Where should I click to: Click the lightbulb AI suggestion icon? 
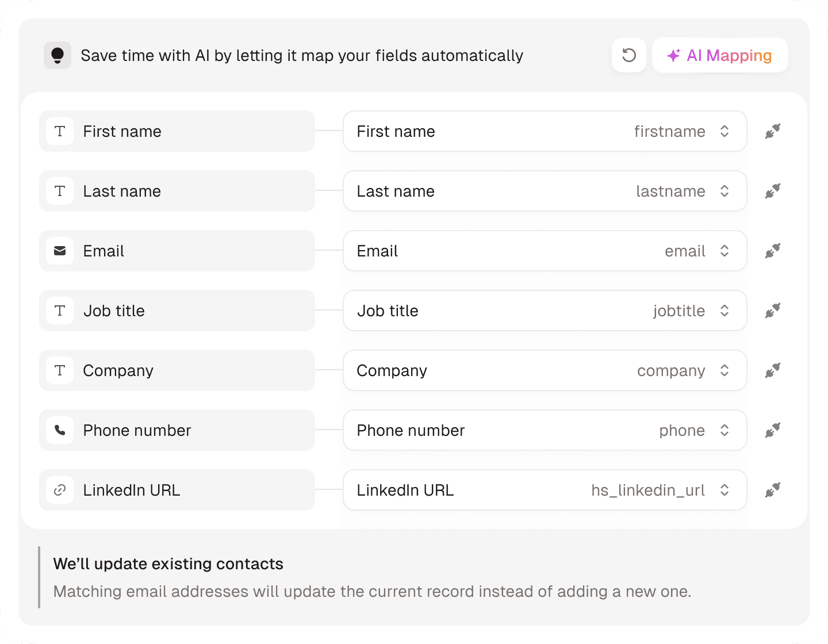pos(57,55)
